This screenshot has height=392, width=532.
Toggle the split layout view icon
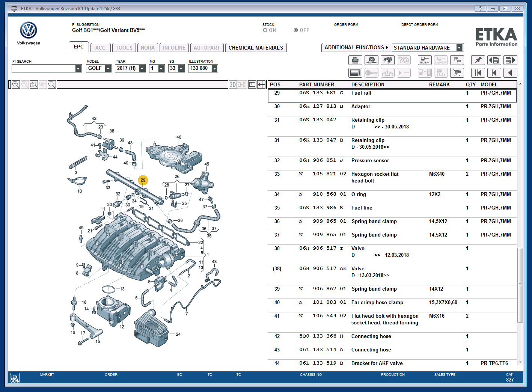(x=252, y=84)
